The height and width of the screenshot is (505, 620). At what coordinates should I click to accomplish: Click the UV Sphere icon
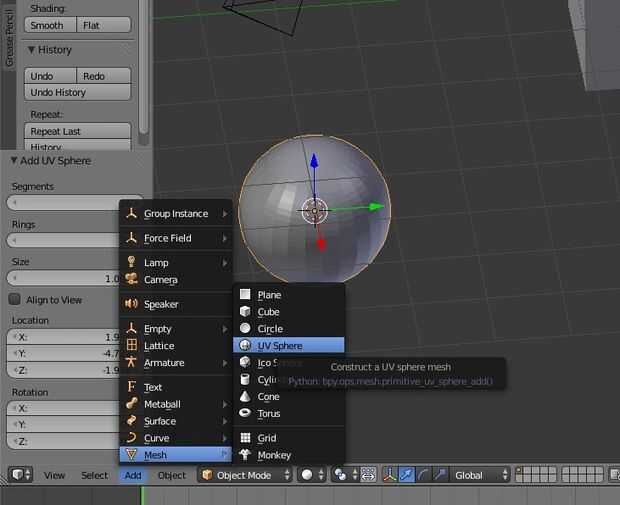[x=245, y=345]
